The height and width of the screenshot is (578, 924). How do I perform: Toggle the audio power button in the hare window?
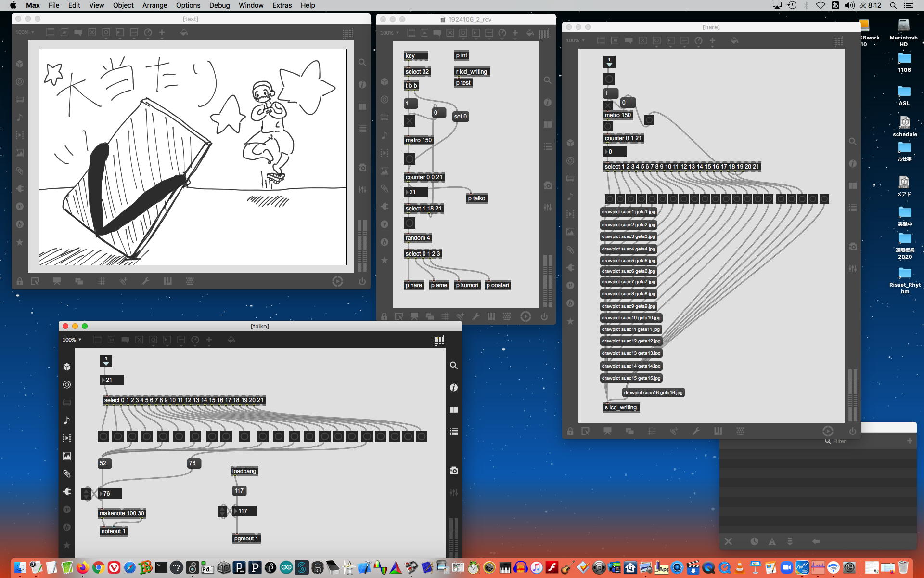(x=852, y=431)
